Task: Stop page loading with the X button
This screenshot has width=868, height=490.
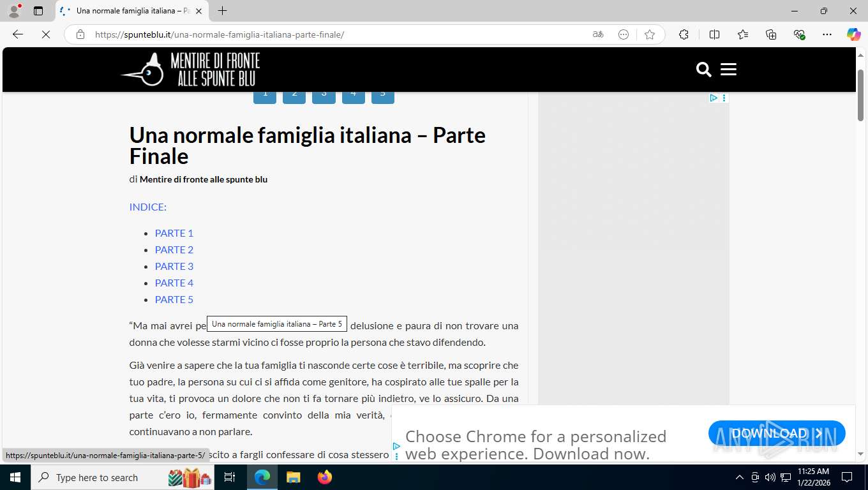Action: click(x=46, y=34)
